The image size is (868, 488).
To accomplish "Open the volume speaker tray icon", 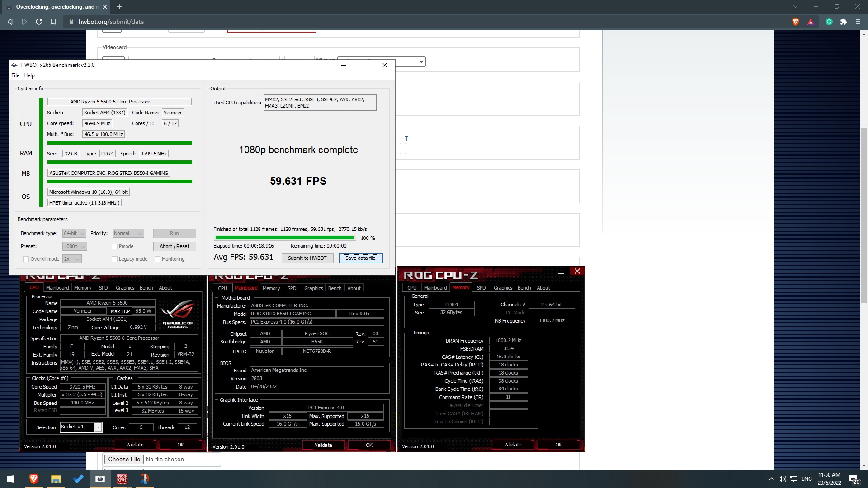I will pyautogui.click(x=782, y=479).
